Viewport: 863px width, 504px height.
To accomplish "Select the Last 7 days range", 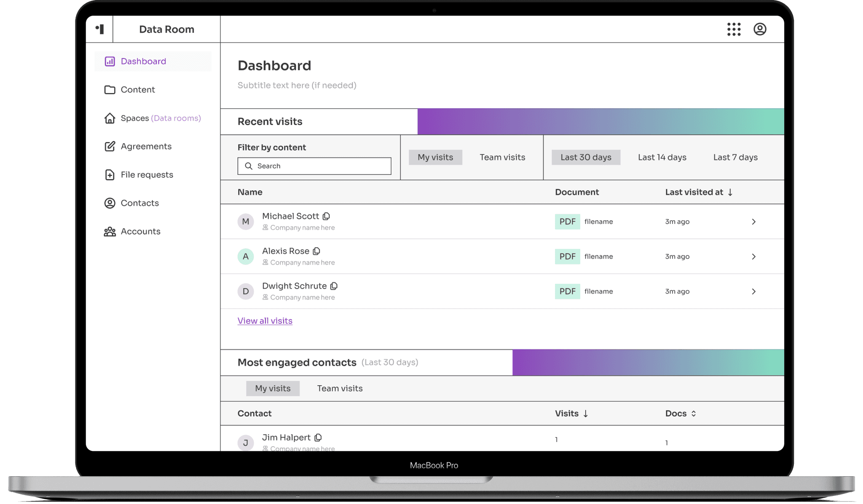I will click(x=735, y=157).
